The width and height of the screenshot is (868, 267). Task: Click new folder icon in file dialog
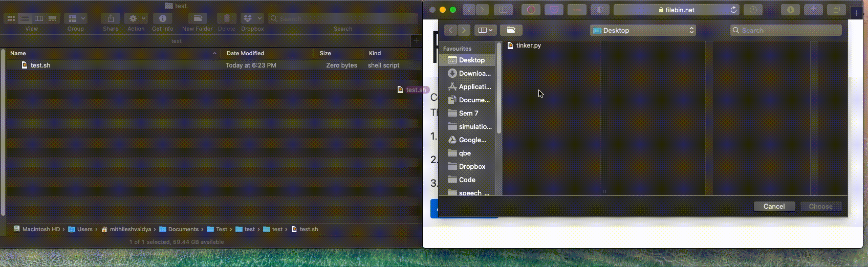click(511, 30)
